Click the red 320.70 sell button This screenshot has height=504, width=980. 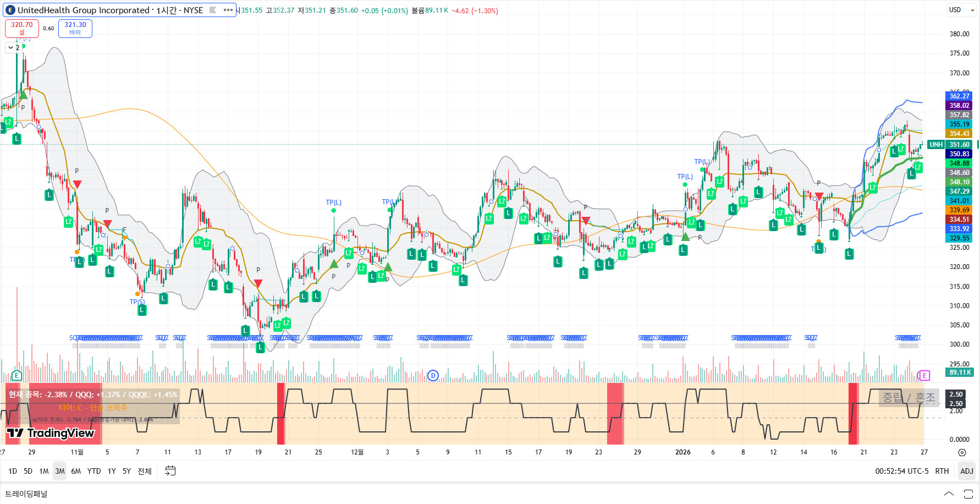pyautogui.click(x=22, y=28)
